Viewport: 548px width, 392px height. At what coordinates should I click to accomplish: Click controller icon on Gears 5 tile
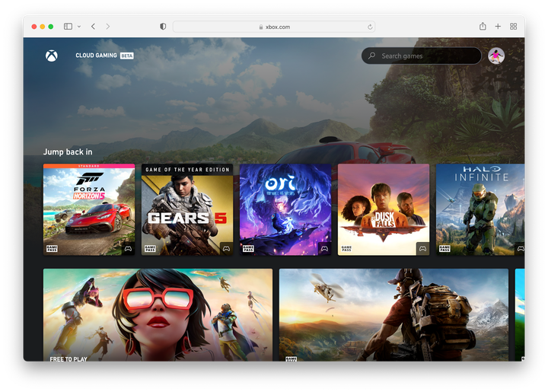coord(227,249)
